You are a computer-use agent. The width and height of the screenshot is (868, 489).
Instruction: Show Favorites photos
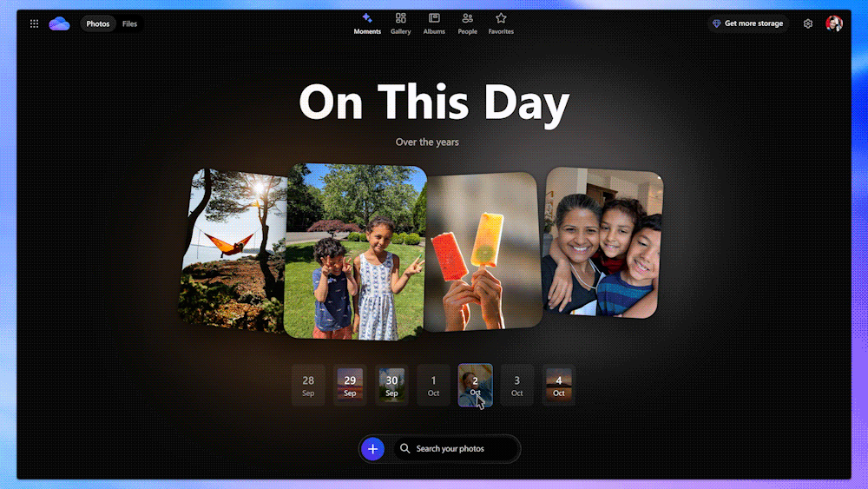pos(501,23)
